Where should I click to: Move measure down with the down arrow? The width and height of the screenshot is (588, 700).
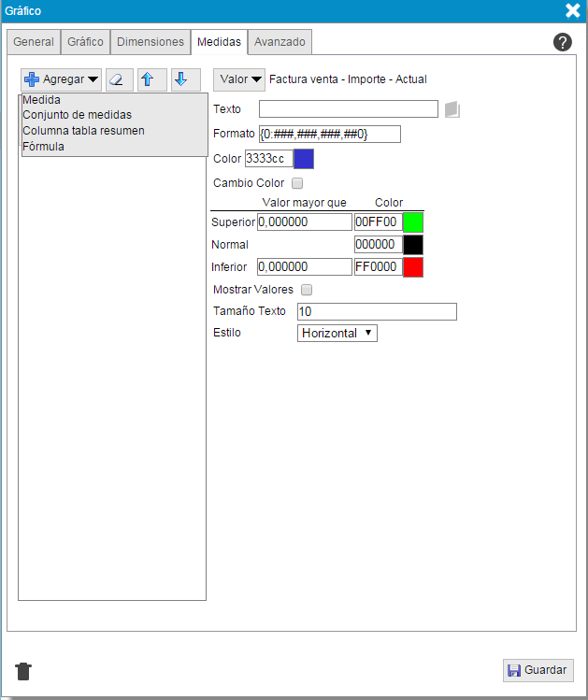(185, 80)
